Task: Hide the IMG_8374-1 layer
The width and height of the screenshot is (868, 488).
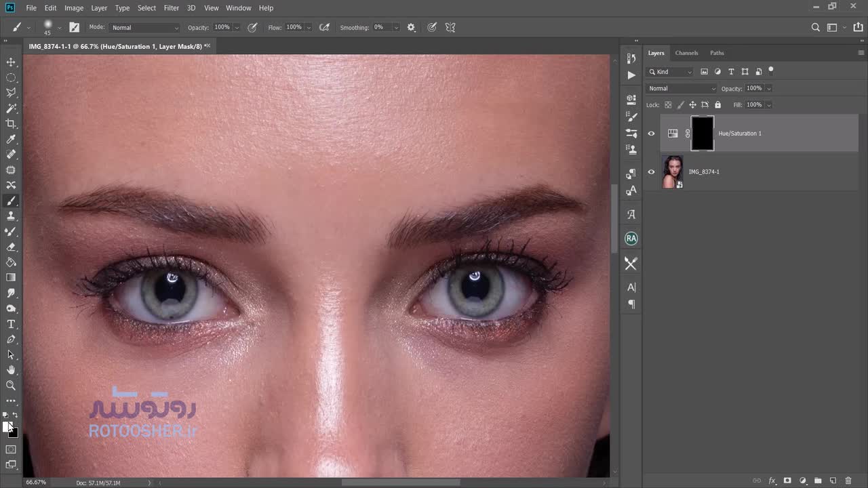Action: point(651,172)
